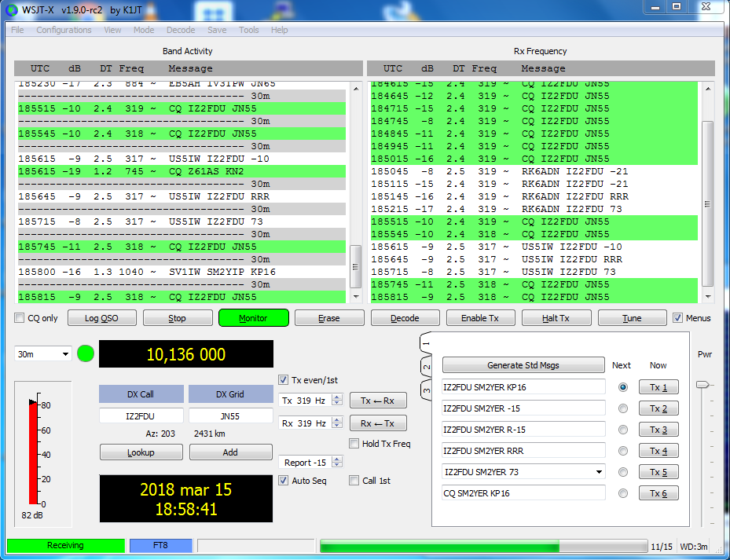The image size is (730, 560).
Task: Select Next radio for Tx 6 message
Action: coord(623,493)
